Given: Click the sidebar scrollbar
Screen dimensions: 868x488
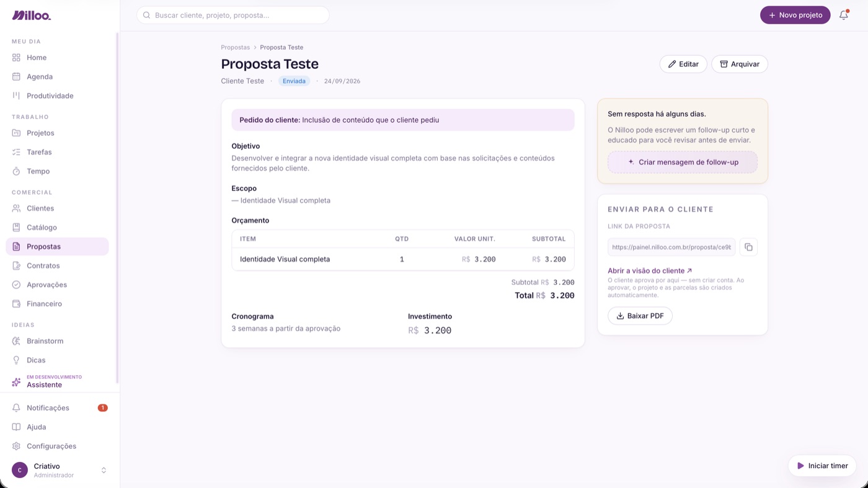Looking at the screenshot, I should (x=117, y=208).
